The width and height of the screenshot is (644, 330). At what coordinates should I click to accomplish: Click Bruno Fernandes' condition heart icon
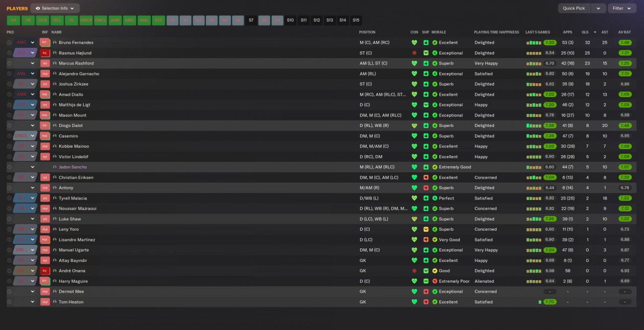414,43
